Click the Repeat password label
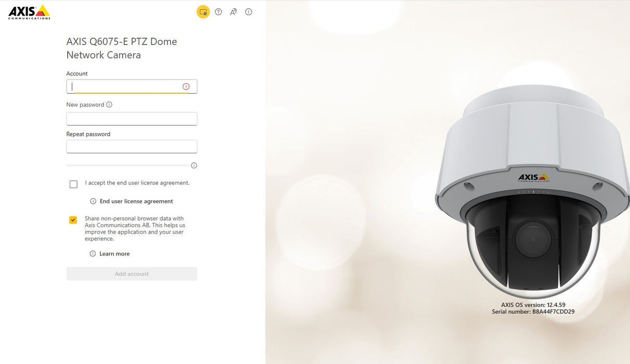630x364 pixels. 88,134
